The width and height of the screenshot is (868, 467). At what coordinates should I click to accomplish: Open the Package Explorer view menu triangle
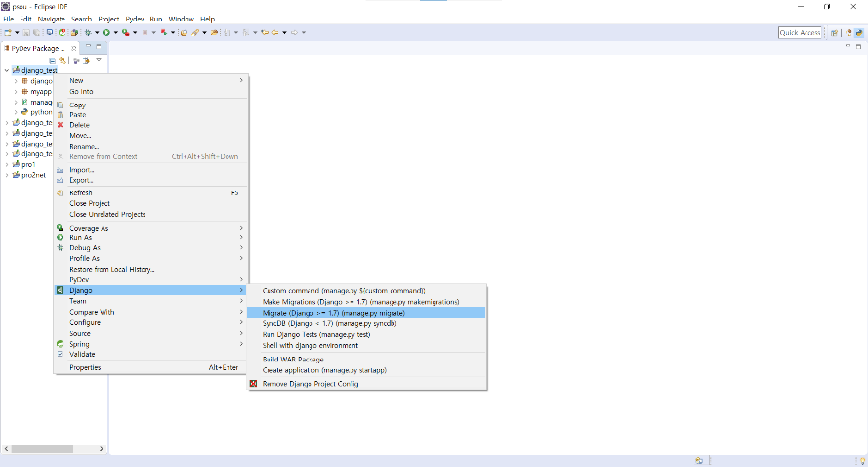[99, 60]
